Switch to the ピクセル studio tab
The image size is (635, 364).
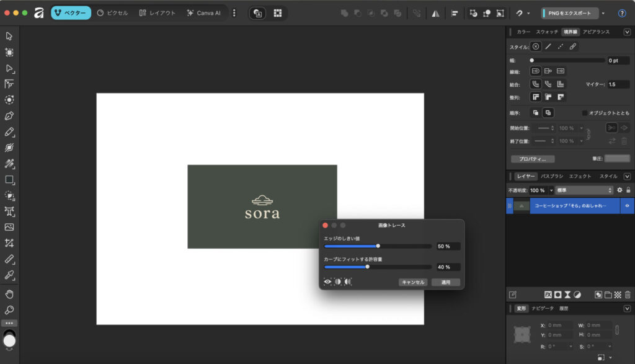(x=112, y=13)
